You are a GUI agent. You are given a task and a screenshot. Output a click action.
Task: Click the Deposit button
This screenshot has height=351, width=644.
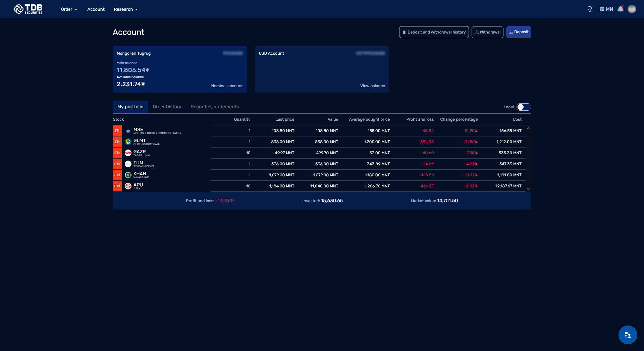519,32
